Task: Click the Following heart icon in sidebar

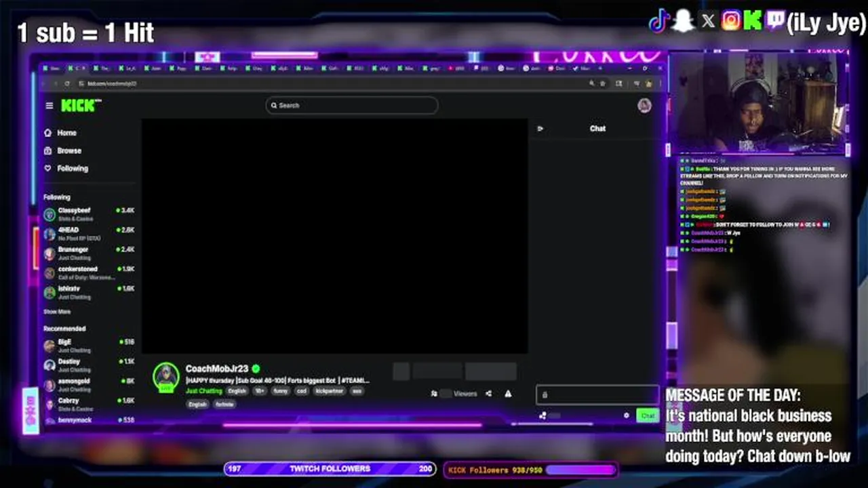Action: pos(48,168)
